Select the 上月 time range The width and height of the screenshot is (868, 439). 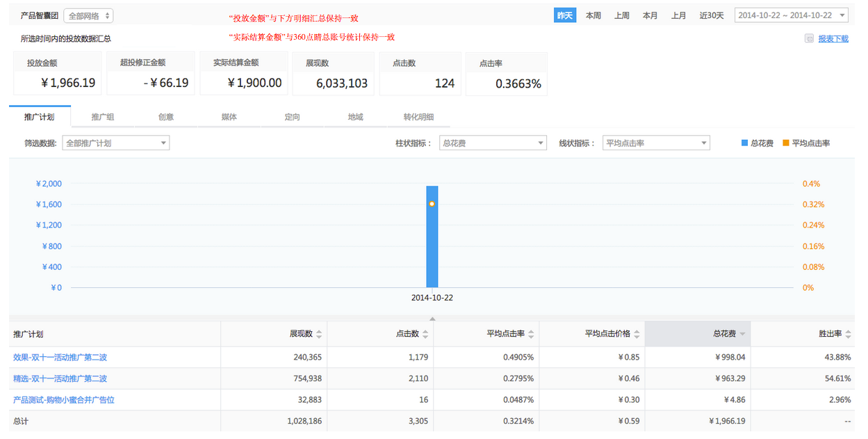pos(679,15)
